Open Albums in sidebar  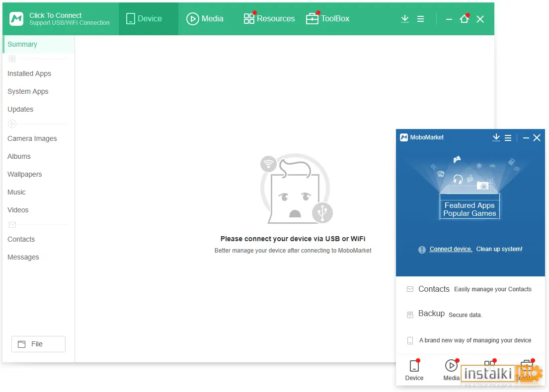19,156
